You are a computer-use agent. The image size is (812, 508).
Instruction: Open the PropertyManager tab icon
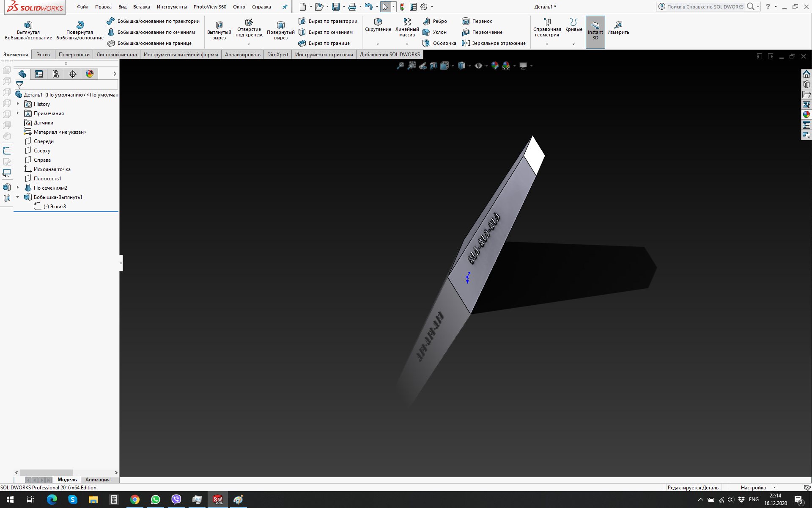39,74
